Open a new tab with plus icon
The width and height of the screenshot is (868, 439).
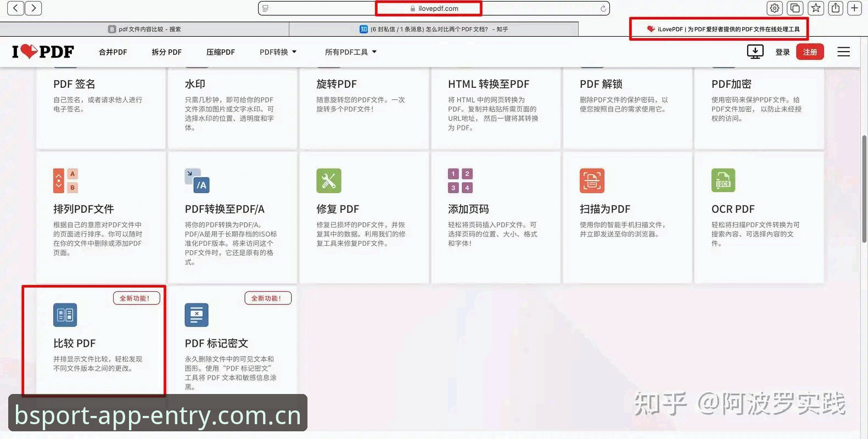pos(855,8)
